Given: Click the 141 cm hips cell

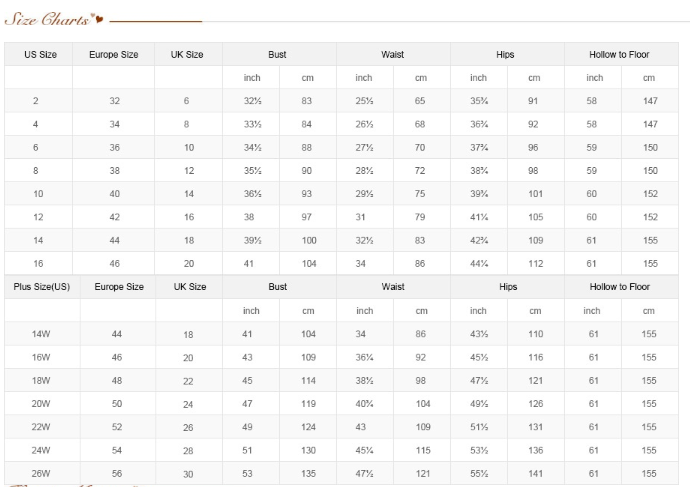Looking at the screenshot, I should [x=536, y=473].
